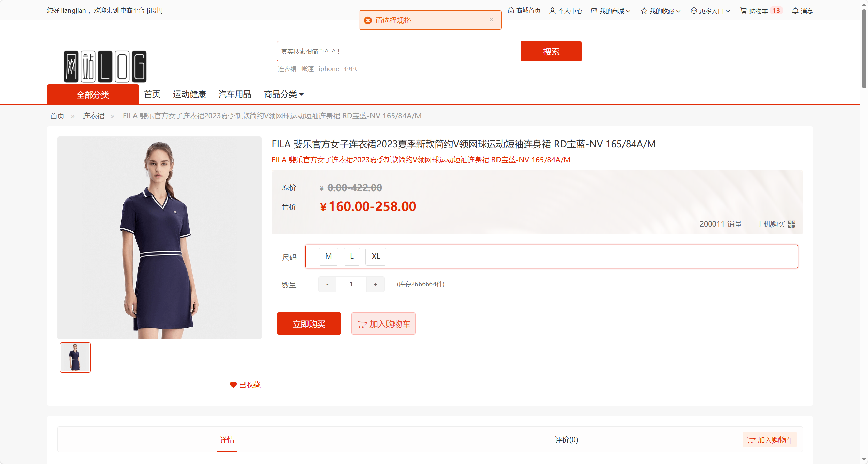The image size is (868, 464).
Task: Click the smiley icon beside 更多入口
Action: 694,11
